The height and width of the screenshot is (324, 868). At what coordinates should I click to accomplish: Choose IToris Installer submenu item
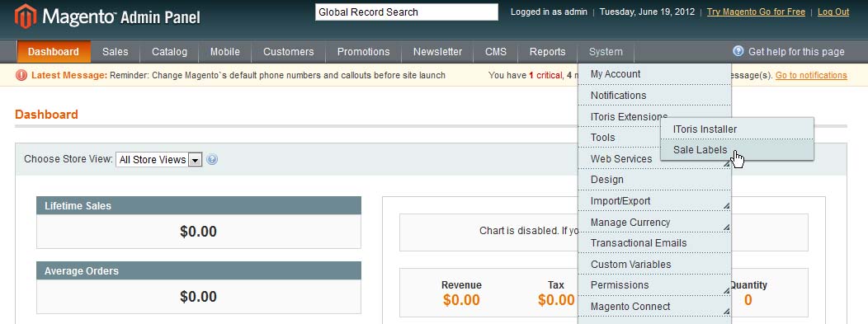(737, 129)
